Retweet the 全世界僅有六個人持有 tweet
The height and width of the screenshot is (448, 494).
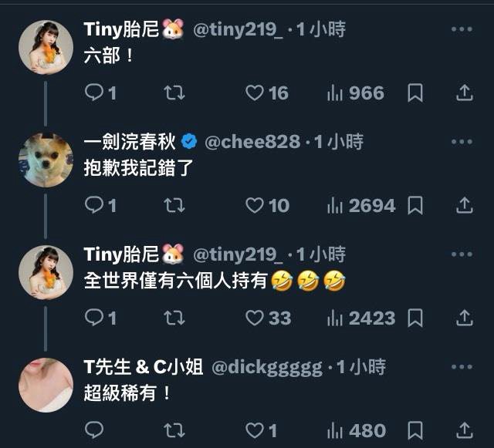pos(174,318)
